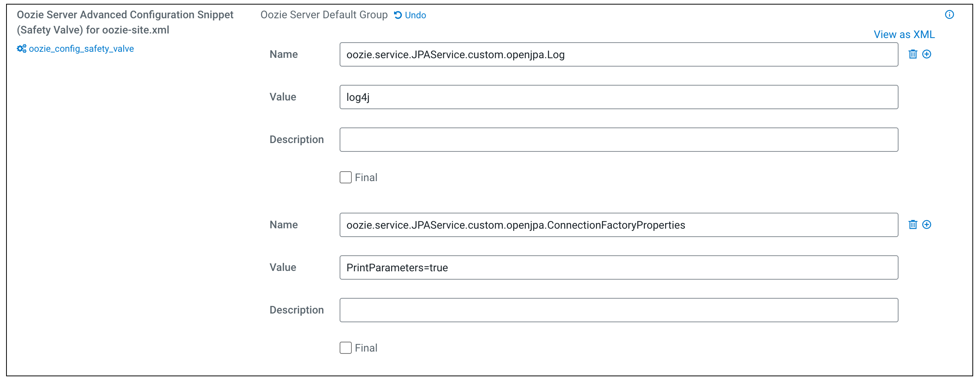Focus the Name field containing openjpa.Log

pyautogui.click(x=619, y=54)
